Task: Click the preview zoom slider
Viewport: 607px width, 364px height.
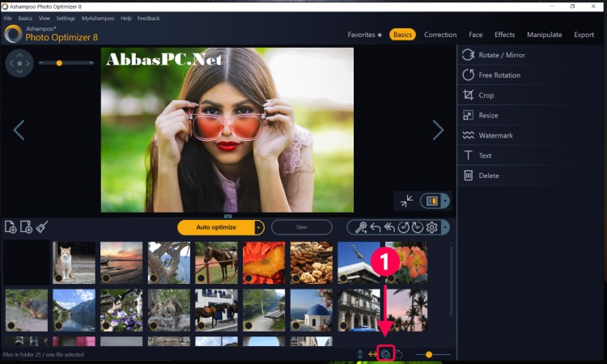Action: click(66, 62)
